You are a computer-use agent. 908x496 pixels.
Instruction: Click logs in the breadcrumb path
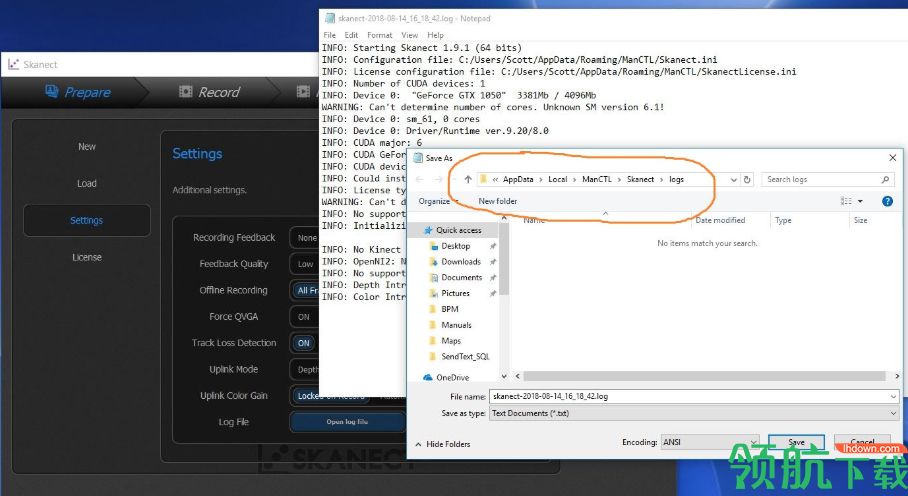point(676,179)
